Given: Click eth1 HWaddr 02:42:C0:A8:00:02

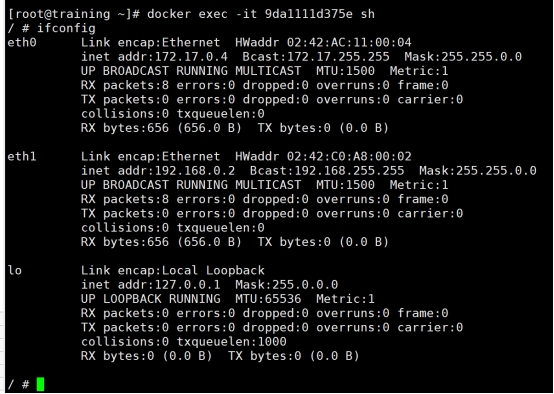Looking at the screenshot, I should 323,157.
